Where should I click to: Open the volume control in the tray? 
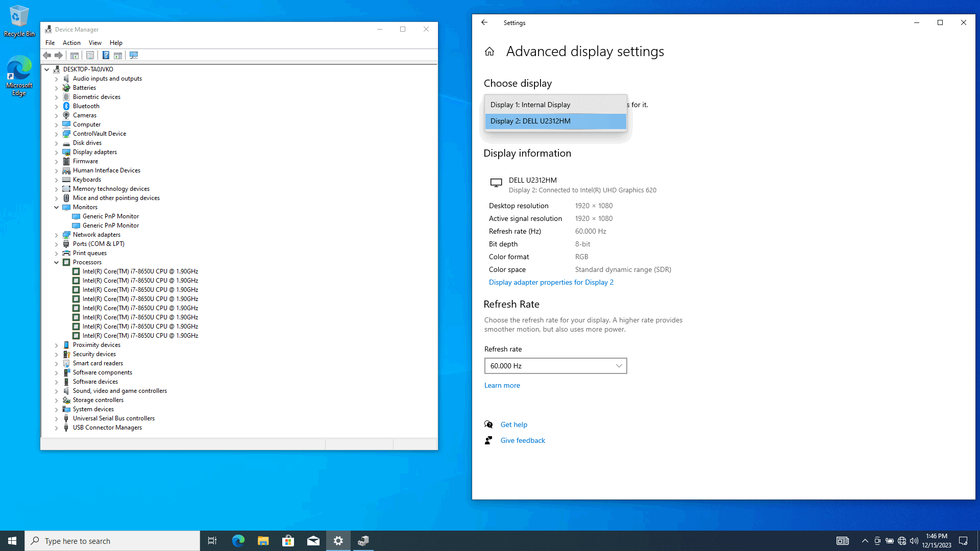[914, 541]
